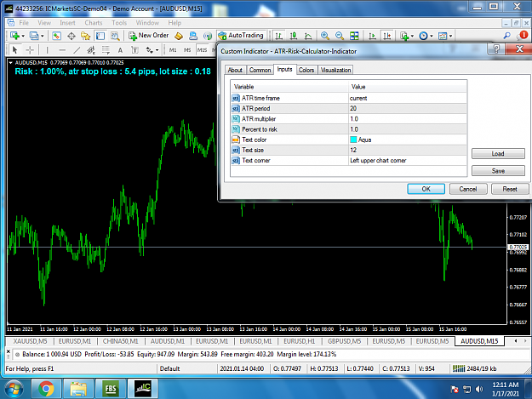Screen dimensions: 532x399
Task: Save the indicator inputs
Action: tap(498, 171)
